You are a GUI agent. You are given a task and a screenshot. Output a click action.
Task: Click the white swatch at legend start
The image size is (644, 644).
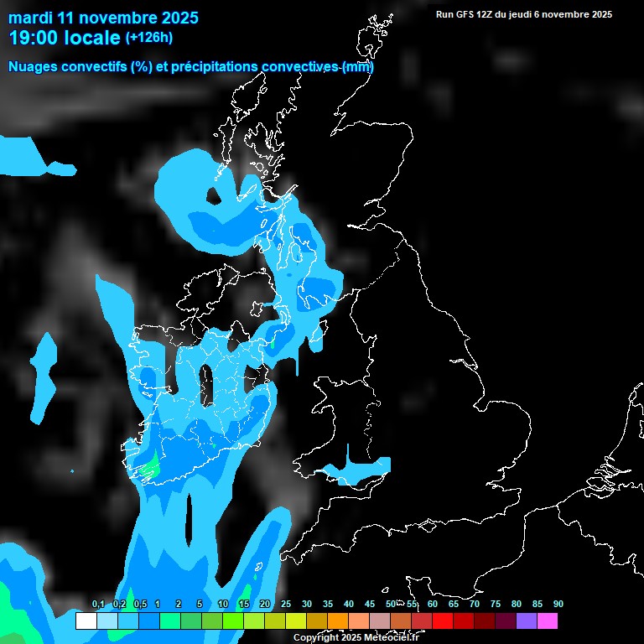point(86,621)
